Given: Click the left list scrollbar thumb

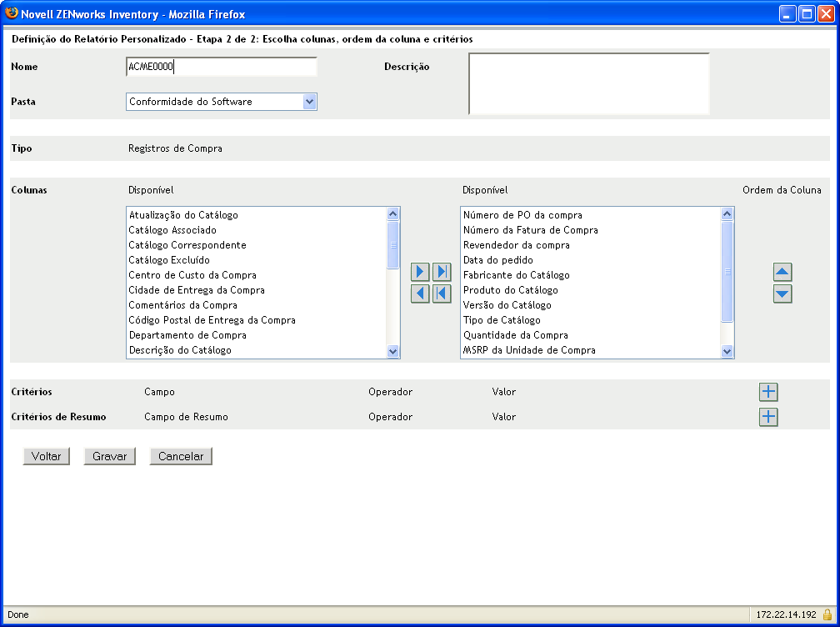Looking at the screenshot, I should (393, 245).
